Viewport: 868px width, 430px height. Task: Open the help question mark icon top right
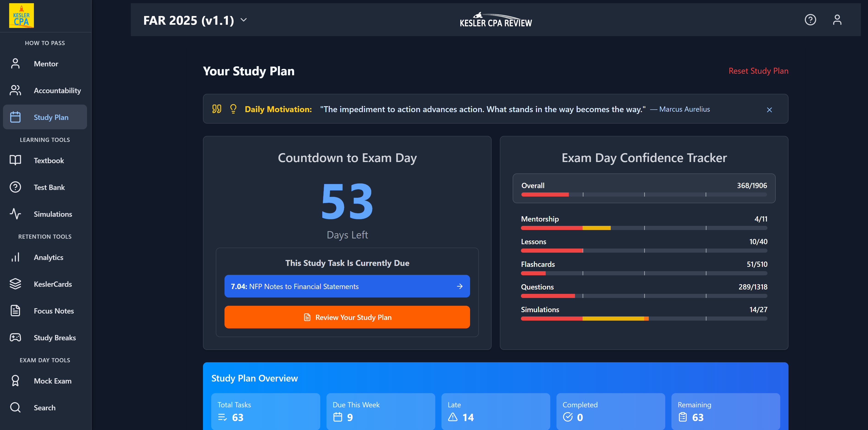pos(810,20)
